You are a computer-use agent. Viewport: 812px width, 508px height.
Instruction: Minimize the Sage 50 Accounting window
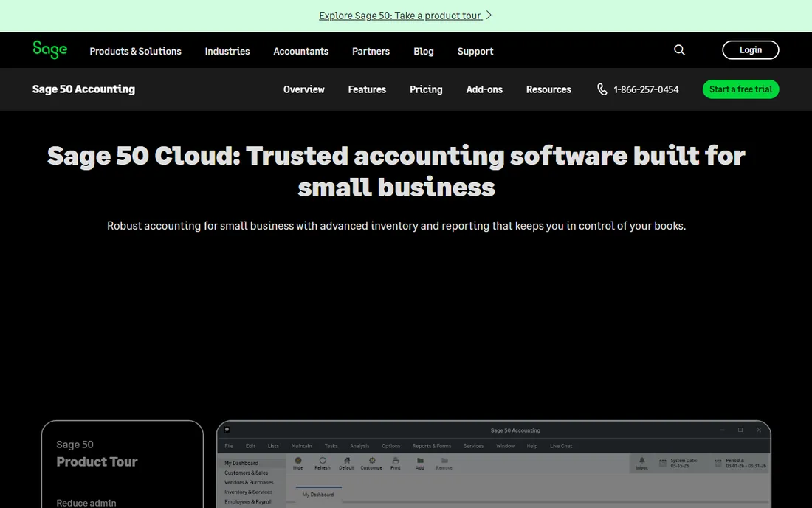(x=722, y=430)
